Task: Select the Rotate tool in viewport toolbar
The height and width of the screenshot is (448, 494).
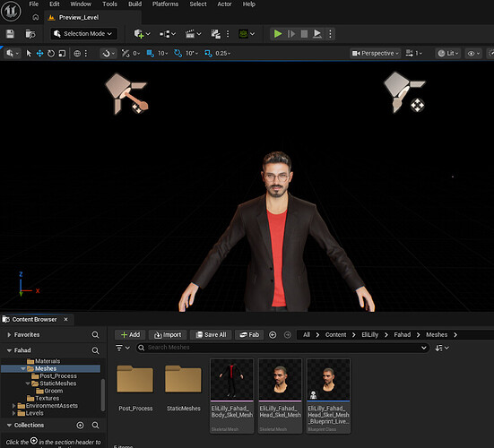Action: click(51, 54)
